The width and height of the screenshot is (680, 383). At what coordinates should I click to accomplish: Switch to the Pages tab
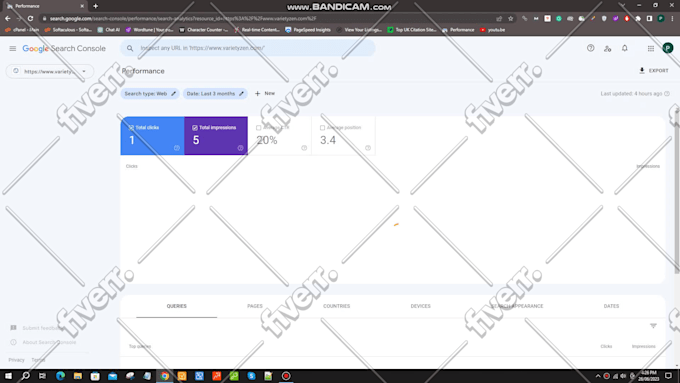255,306
